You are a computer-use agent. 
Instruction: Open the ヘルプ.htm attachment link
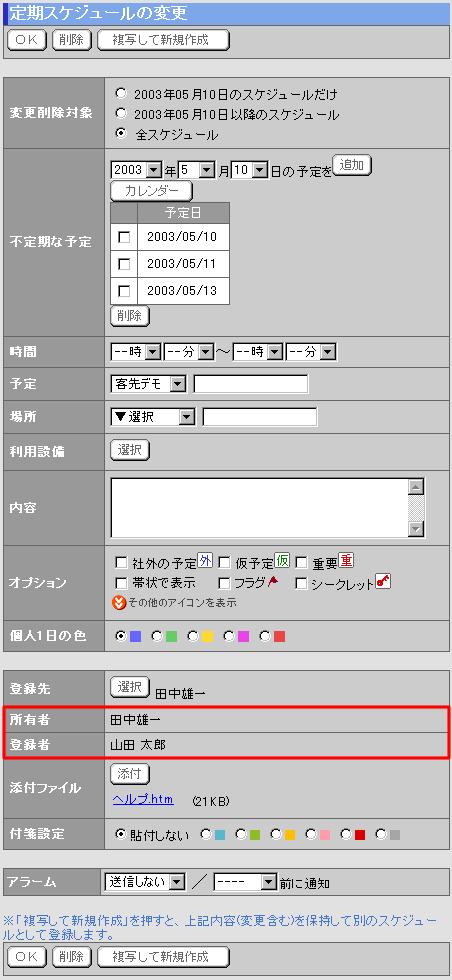(143, 800)
